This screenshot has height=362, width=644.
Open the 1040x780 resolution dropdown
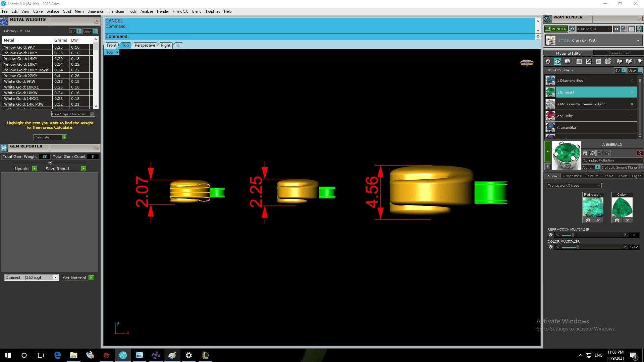(609, 29)
